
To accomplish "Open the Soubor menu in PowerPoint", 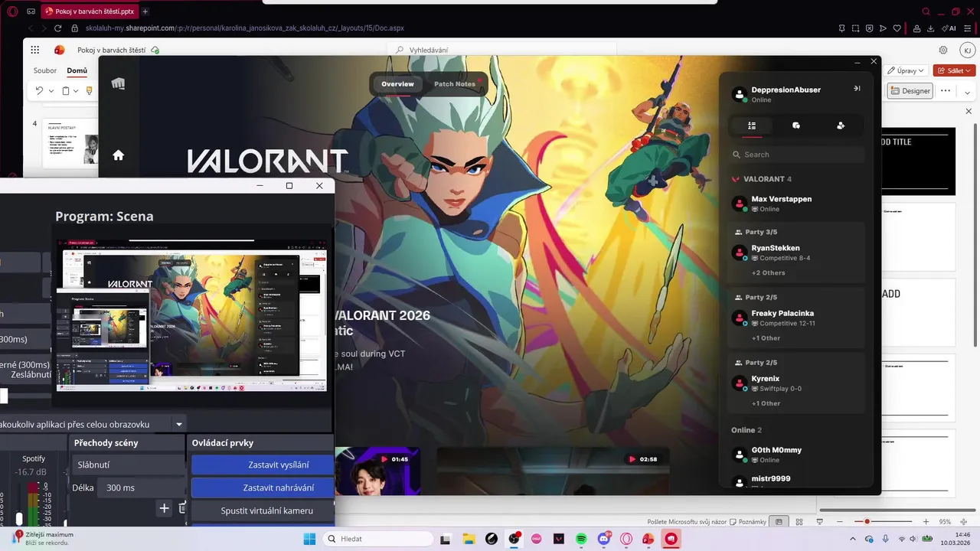I will click(x=45, y=70).
